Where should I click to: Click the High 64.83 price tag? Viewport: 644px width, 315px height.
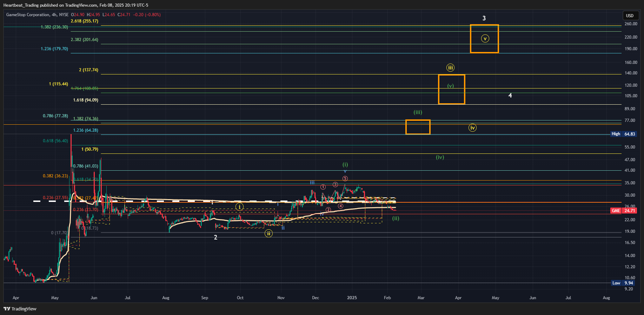(623, 134)
